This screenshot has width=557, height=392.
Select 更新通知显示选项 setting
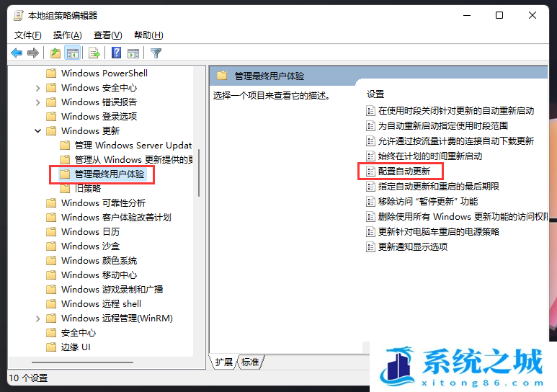(412, 246)
